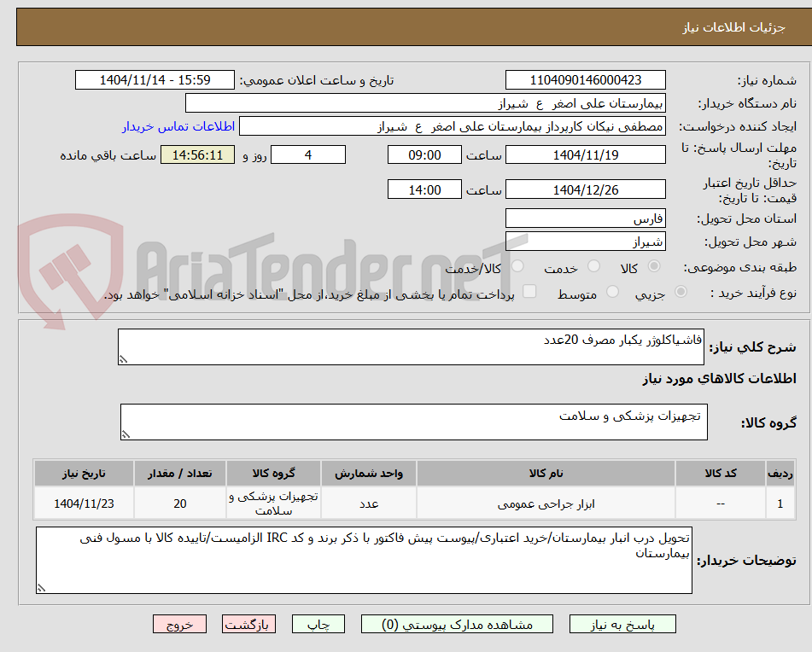The width and height of the screenshot is (812, 652).
Task: Click the گروه کالا column header
Action: click(x=273, y=474)
